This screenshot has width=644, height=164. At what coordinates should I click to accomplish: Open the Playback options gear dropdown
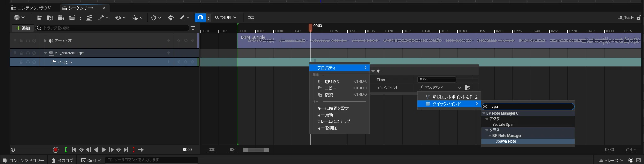pyautogui.click(x=137, y=18)
